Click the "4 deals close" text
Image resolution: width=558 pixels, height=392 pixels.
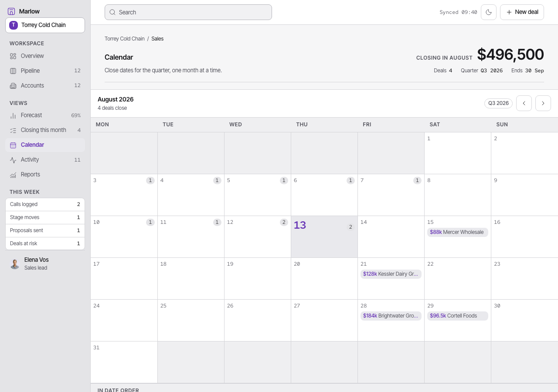112,108
